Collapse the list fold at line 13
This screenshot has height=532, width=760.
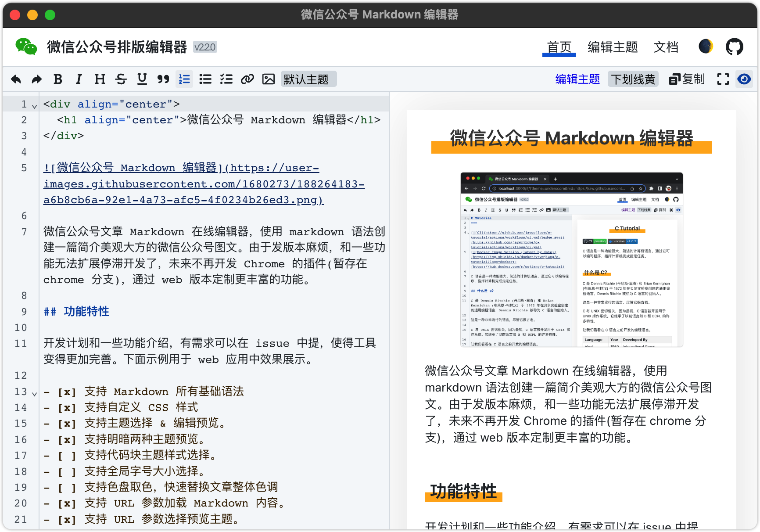[x=34, y=394]
